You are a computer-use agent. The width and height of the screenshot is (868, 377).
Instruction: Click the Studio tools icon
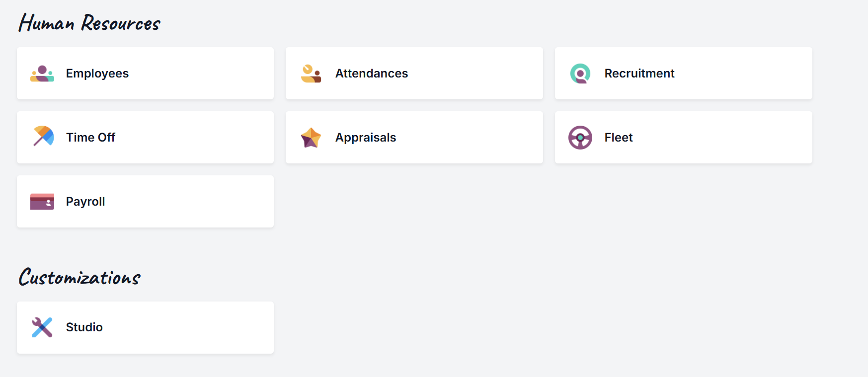pos(42,327)
